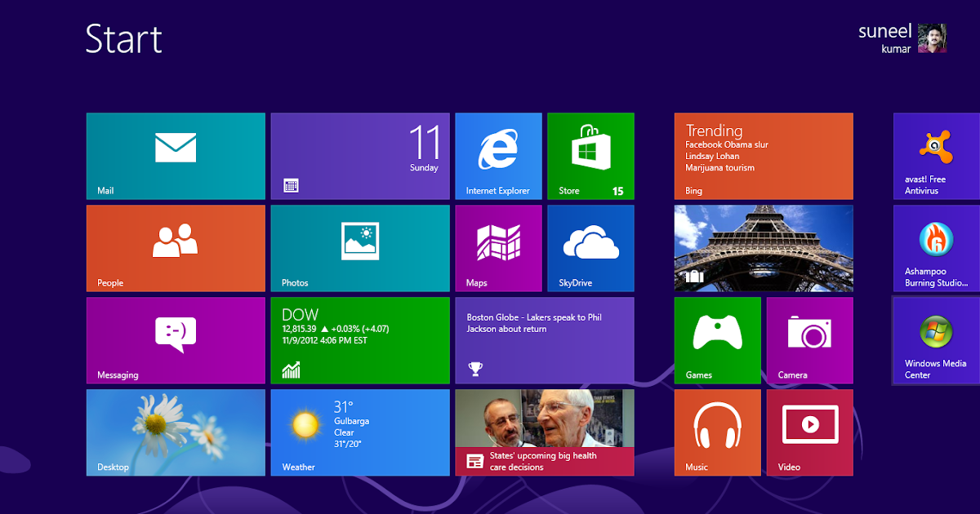Launch the Maps app

[498, 248]
